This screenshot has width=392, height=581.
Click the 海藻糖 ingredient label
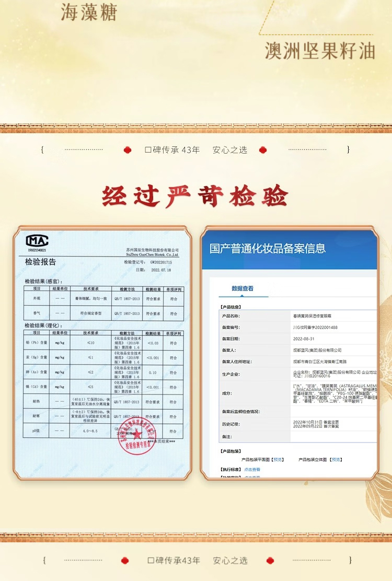pyautogui.click(x=89, y=13)
